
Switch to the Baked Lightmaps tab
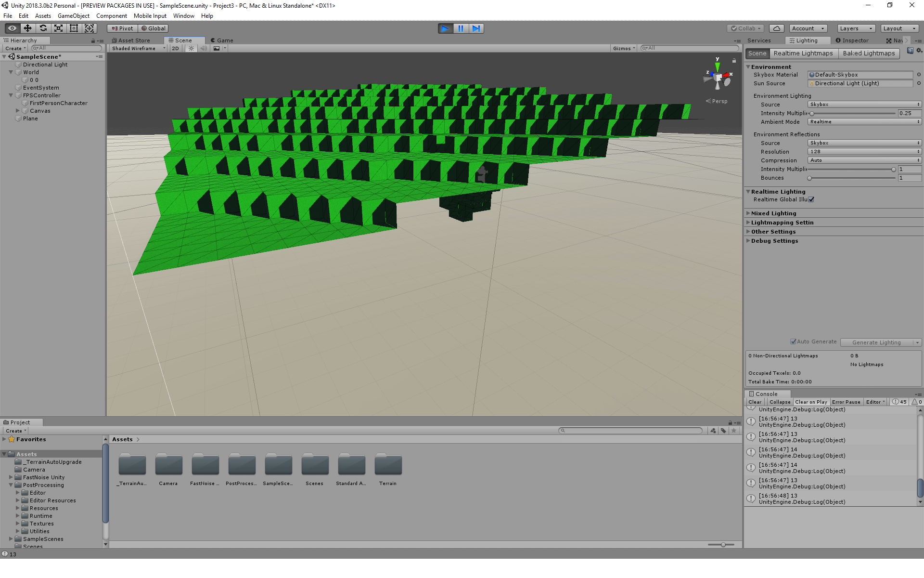869,53
